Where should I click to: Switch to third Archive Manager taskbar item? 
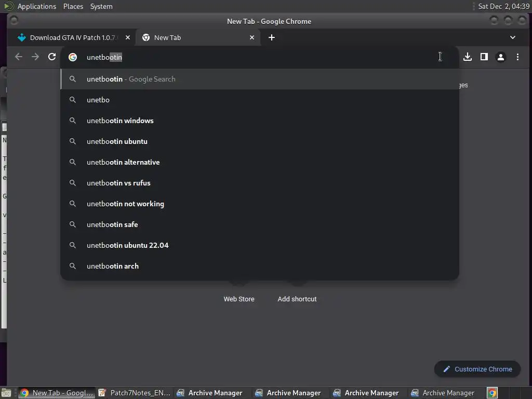pos(366,393)
